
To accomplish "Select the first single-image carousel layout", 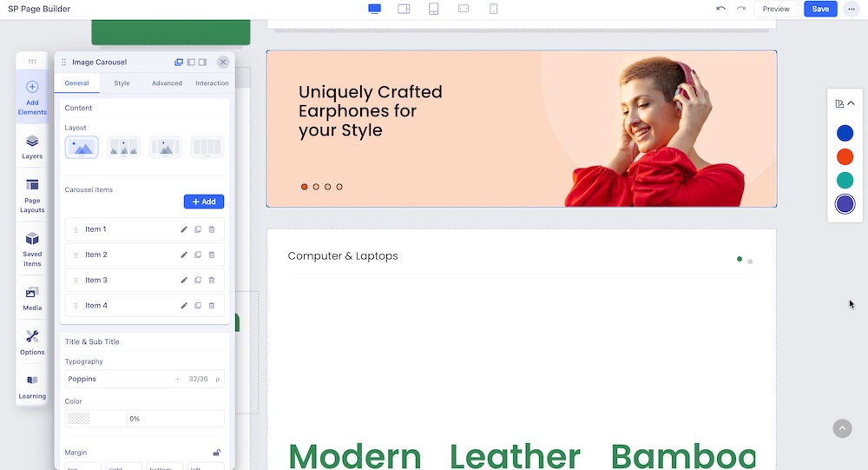I will tap(82, 148).
